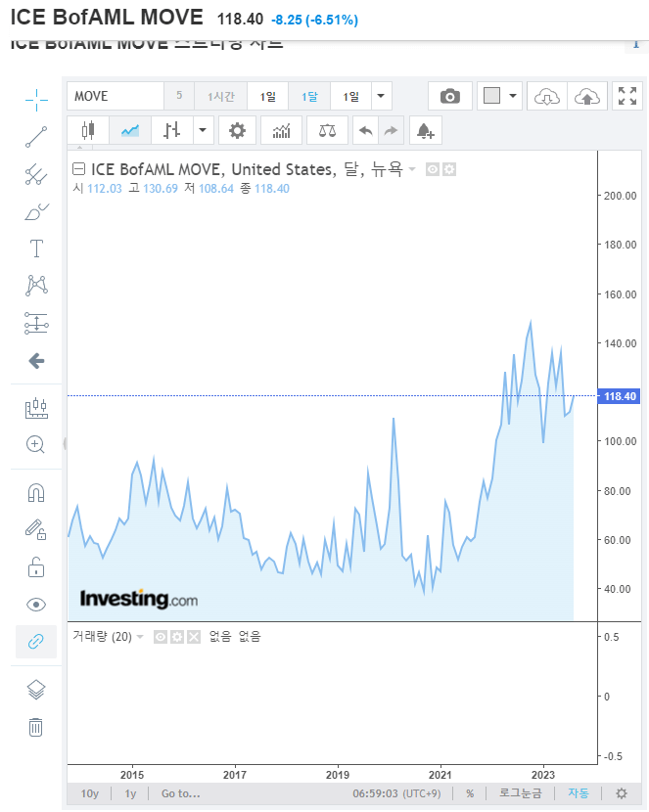Open compare symbols scales icon
The width and height of the screenshot is (649, 812).
[327, 130]
